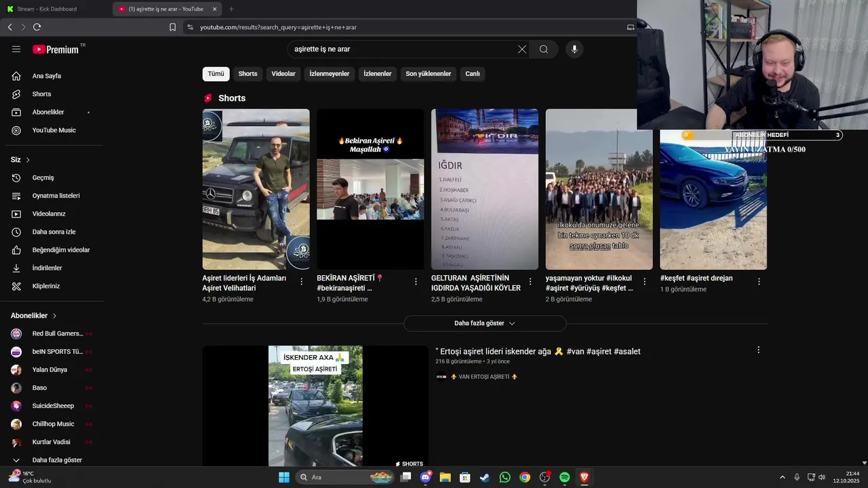Open Chillhop Music subscription channel
Viewport: 868px width, 488px height.
tap(54, 424)
